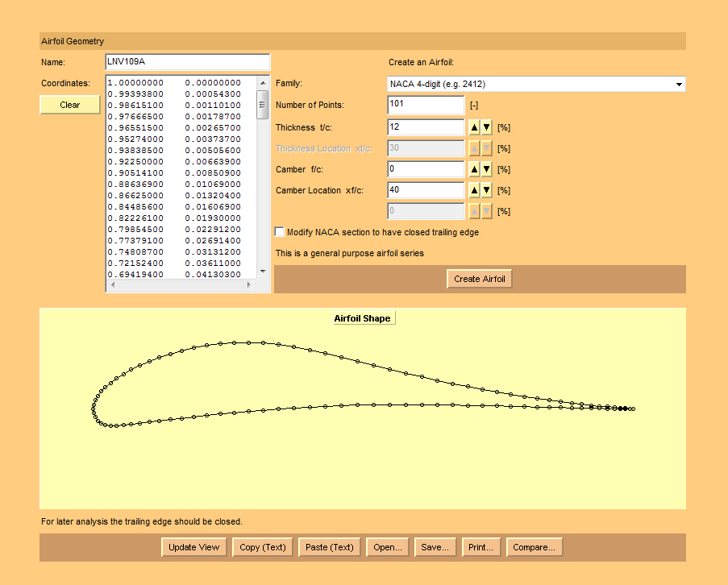Click Paste (Text) button
Screen dimensions: 728x585
click(x=330, y=547)
